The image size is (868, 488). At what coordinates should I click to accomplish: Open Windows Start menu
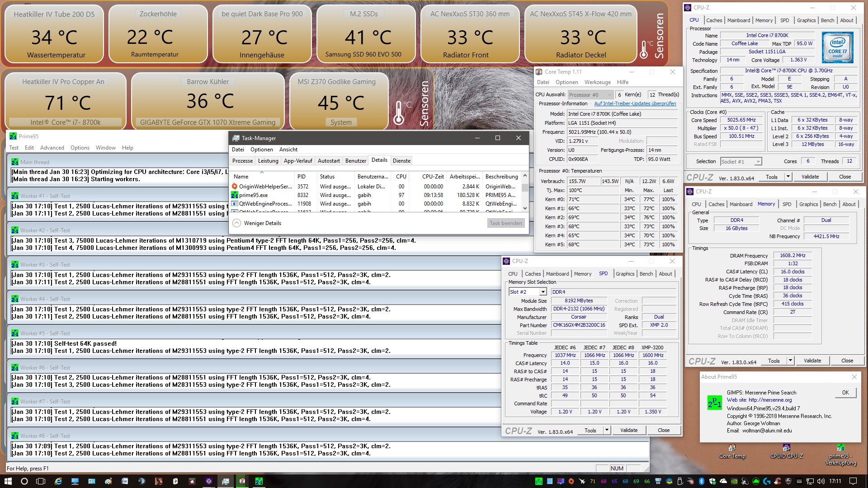click(x=8, y=481)
